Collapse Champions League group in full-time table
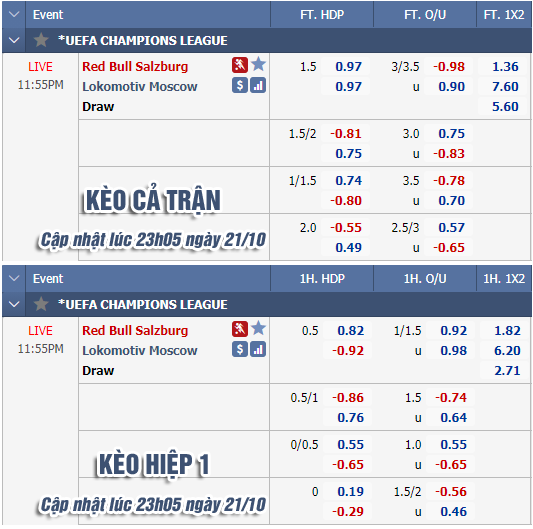The image size is (533, 529). (x=14, y=40)
